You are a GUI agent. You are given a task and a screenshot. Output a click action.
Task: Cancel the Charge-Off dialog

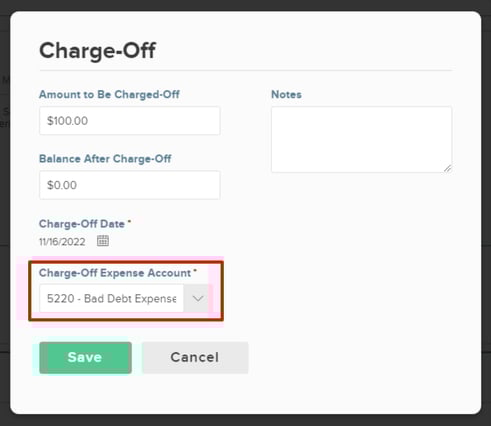[195, 358]
